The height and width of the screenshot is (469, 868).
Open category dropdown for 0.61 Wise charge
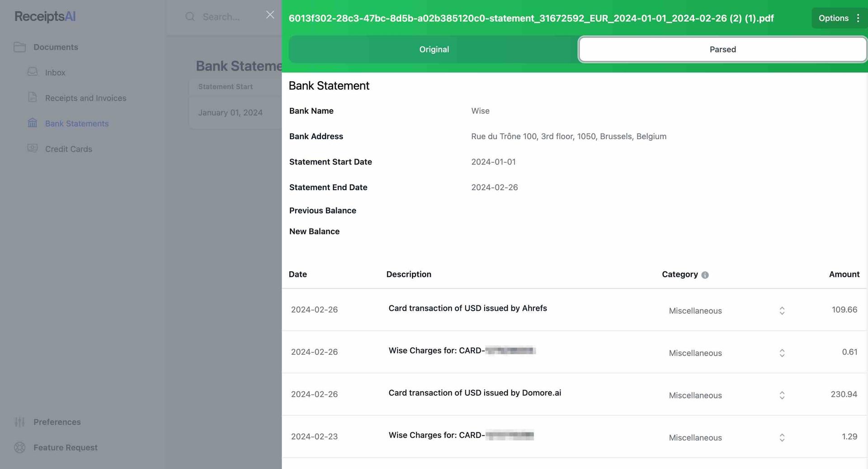tap(727, 353)
